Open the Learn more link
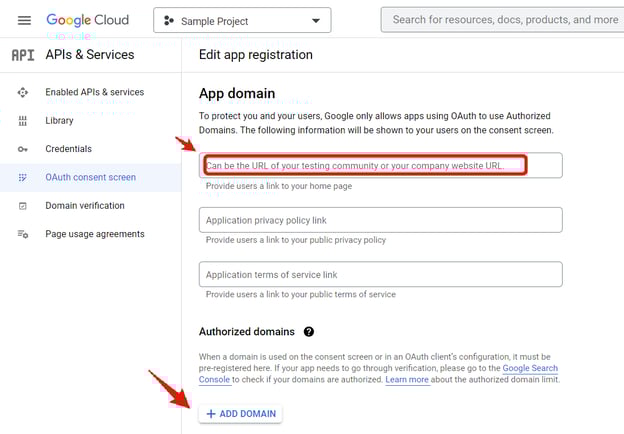The width and height of the screenshot is (624, 434). [407, 380]
